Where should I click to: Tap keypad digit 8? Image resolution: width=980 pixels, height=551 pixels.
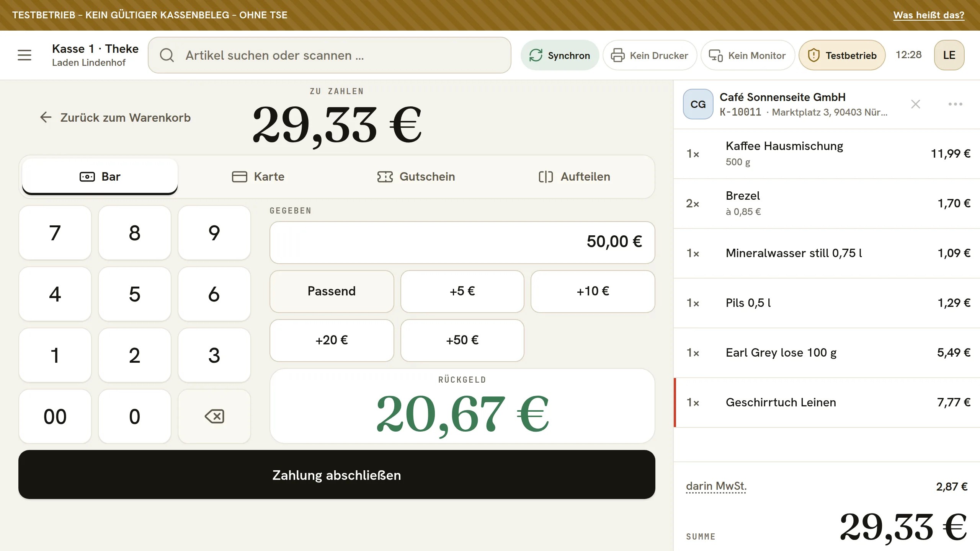tap(135, 233)
